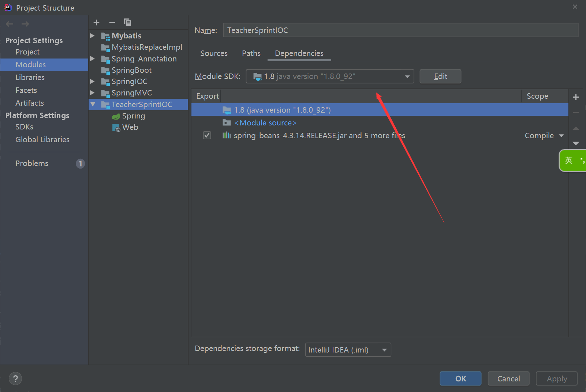Click the Problems count badge
This screenshot has width=586, height=392.
[81, 163]
